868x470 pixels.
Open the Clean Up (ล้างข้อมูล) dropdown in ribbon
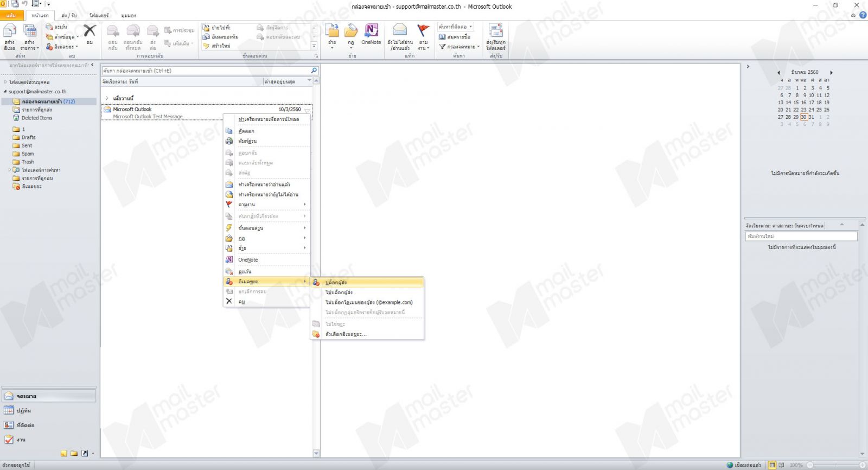[63, 36]
